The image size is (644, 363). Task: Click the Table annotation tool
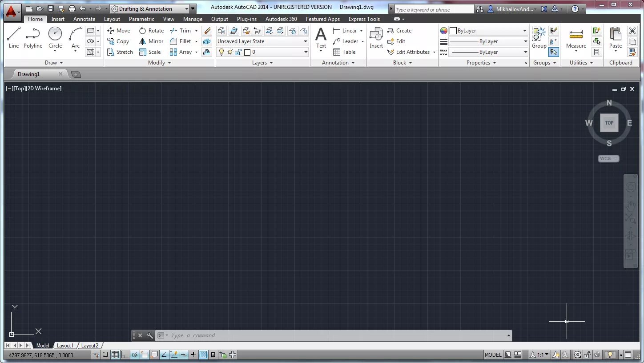pyautogui.click(x=344, y=52)
